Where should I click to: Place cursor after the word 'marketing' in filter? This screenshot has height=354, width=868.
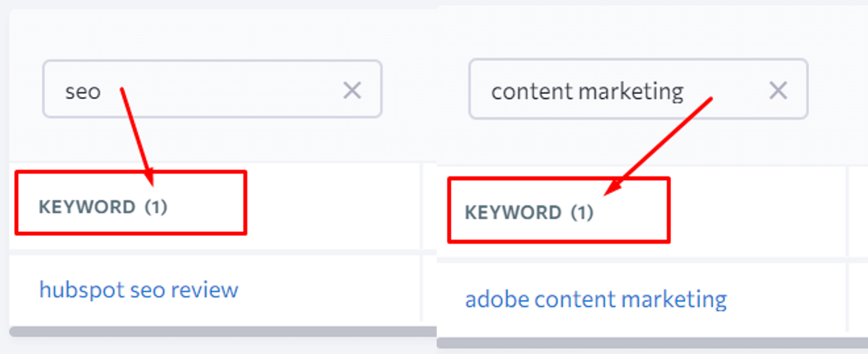[684, 92]
